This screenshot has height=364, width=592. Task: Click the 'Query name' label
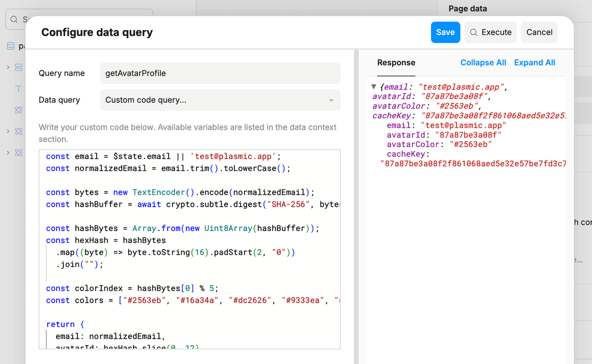click(x=62, y=73)
